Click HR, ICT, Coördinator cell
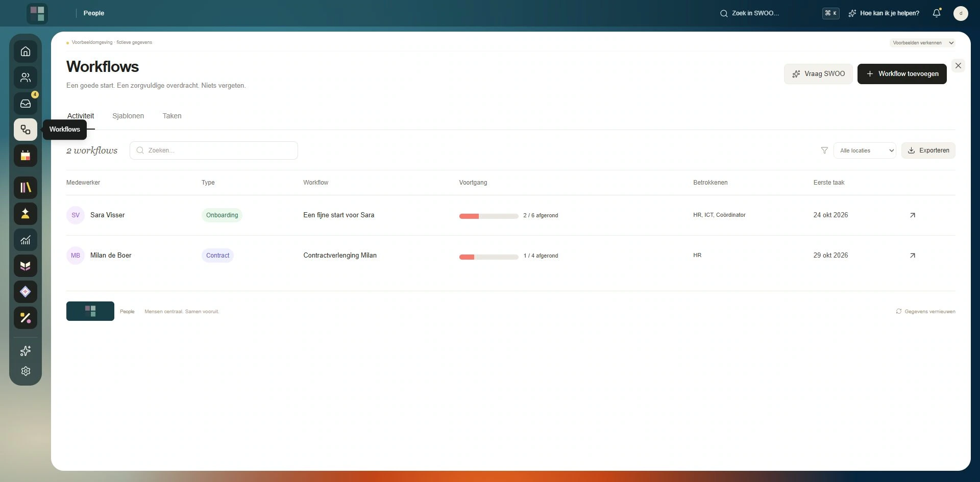The image size is (980, 482). 719,215
